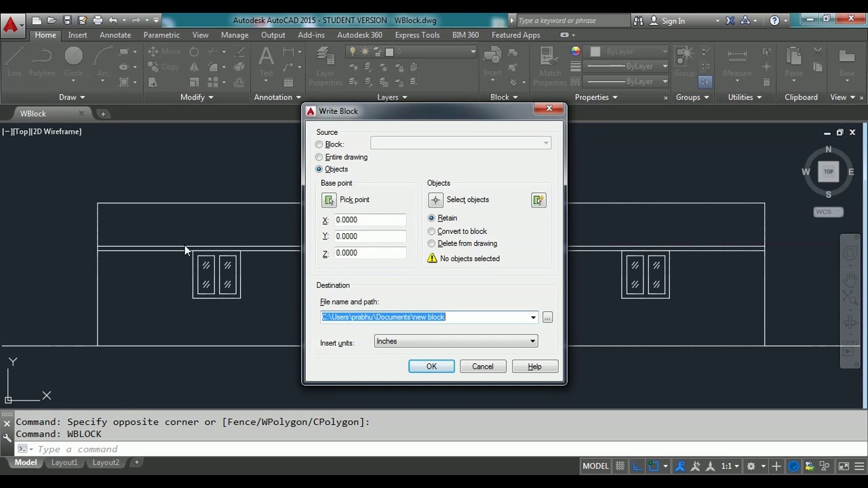868x488 pixels.
Task: Click the Y base point field
Action: tap(370, 237)
